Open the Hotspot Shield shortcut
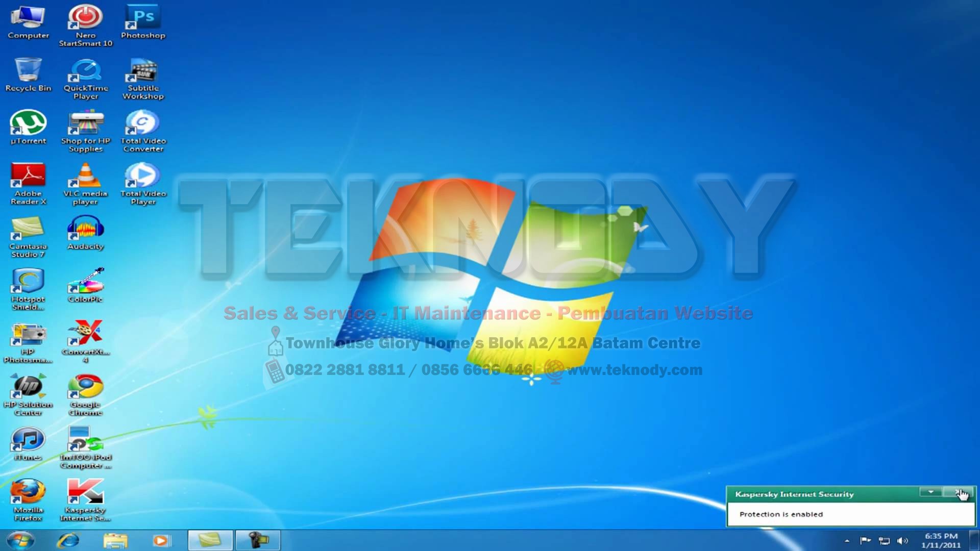 click(28, 290)
